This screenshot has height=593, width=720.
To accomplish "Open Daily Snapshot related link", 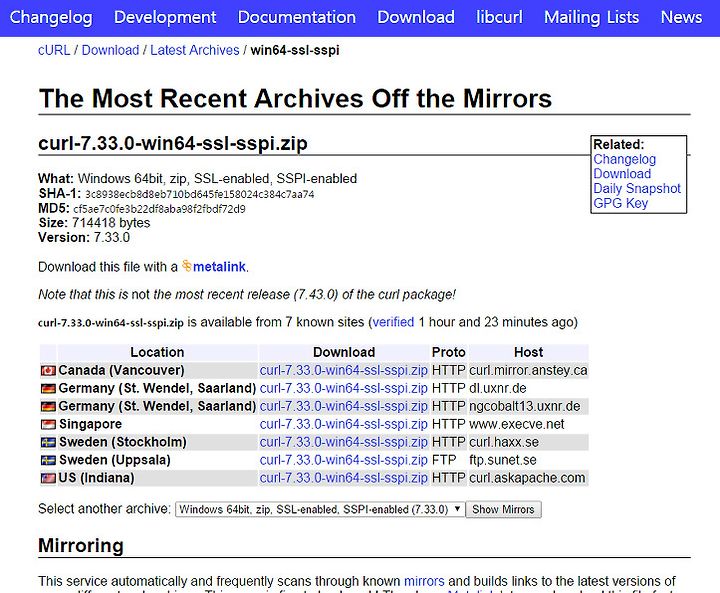I will point(637,188).
